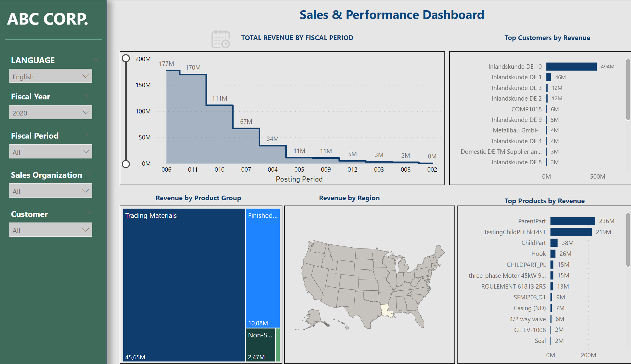
Task: Collapse the Fiscal Period slicer header chevron
Action: 87,135
